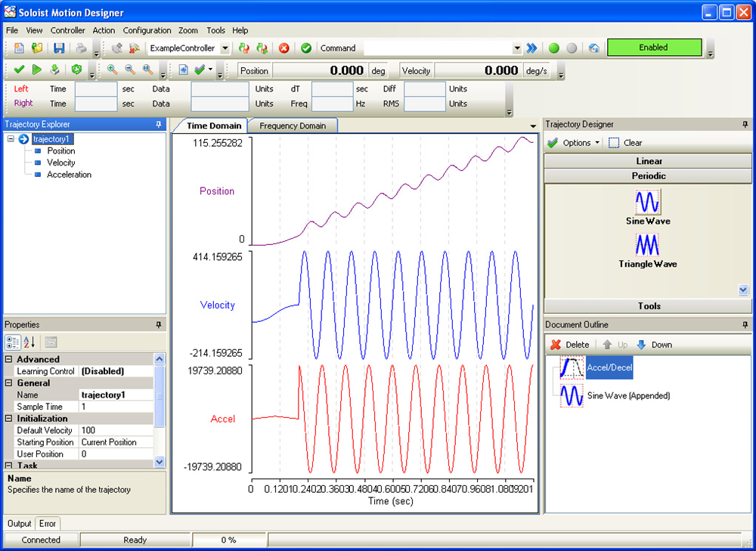Click the connect controller icon

coord(116,48)
